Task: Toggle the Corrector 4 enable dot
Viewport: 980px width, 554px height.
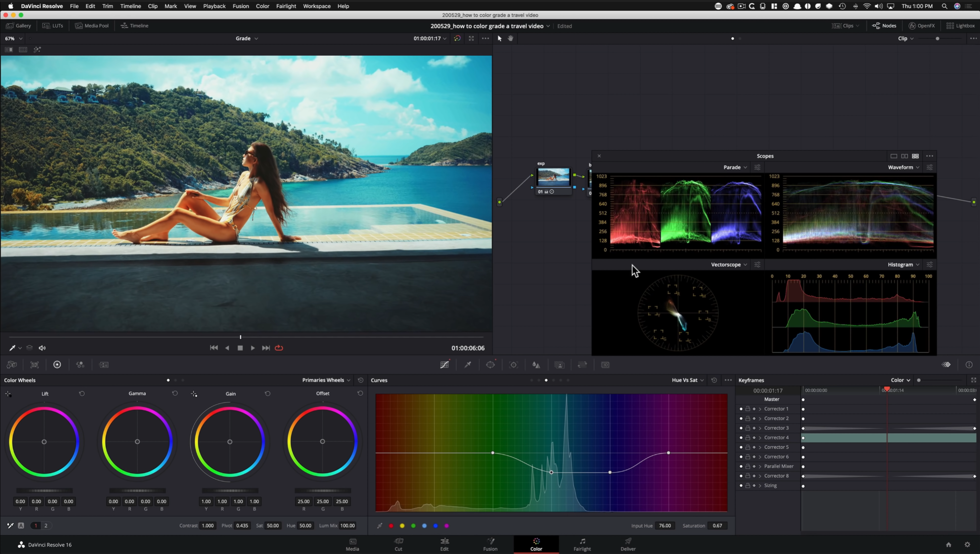Action: click(741, 438)
